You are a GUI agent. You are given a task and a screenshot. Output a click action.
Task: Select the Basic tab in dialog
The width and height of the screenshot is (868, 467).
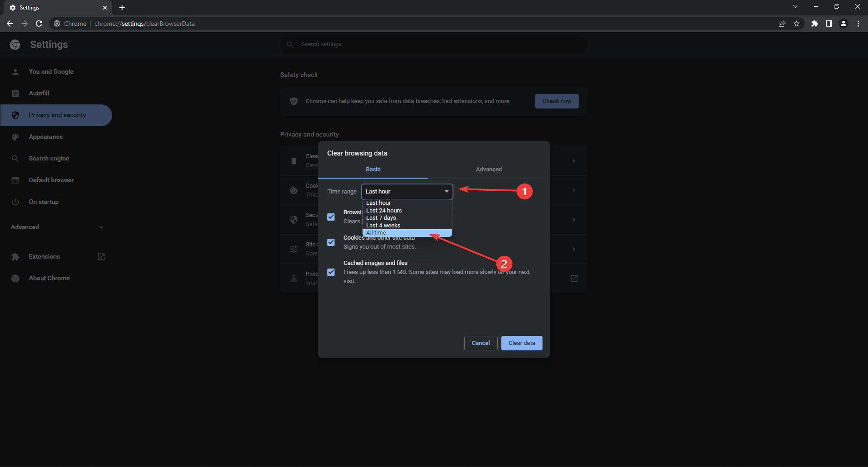coord(373,170)
